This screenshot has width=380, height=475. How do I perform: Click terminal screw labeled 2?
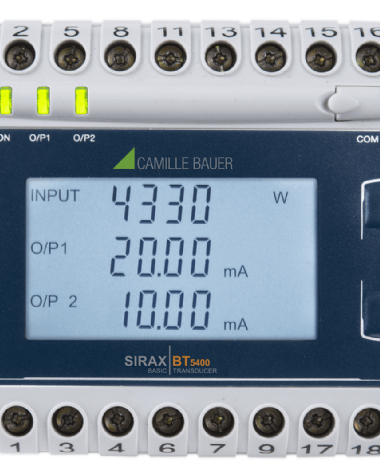tap(20, 57)
